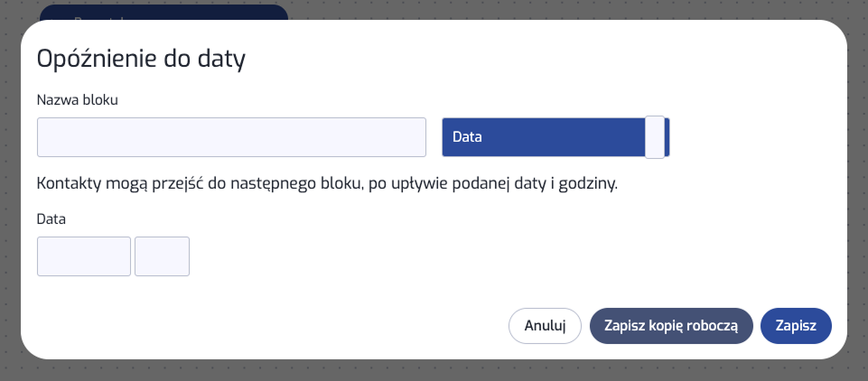Click the 'Nazwa bloku' label
This screenshot has height=381, width=868.
[78, 100]
